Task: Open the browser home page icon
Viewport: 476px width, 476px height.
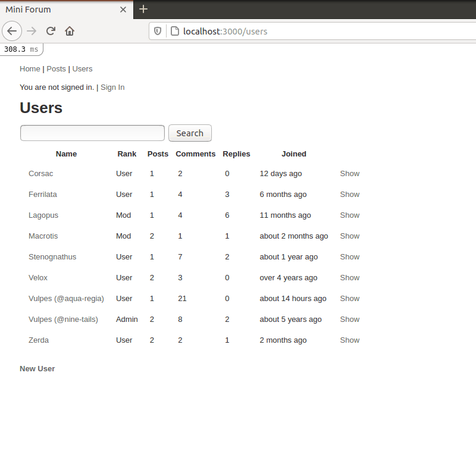Action: [x=70, y=31]
